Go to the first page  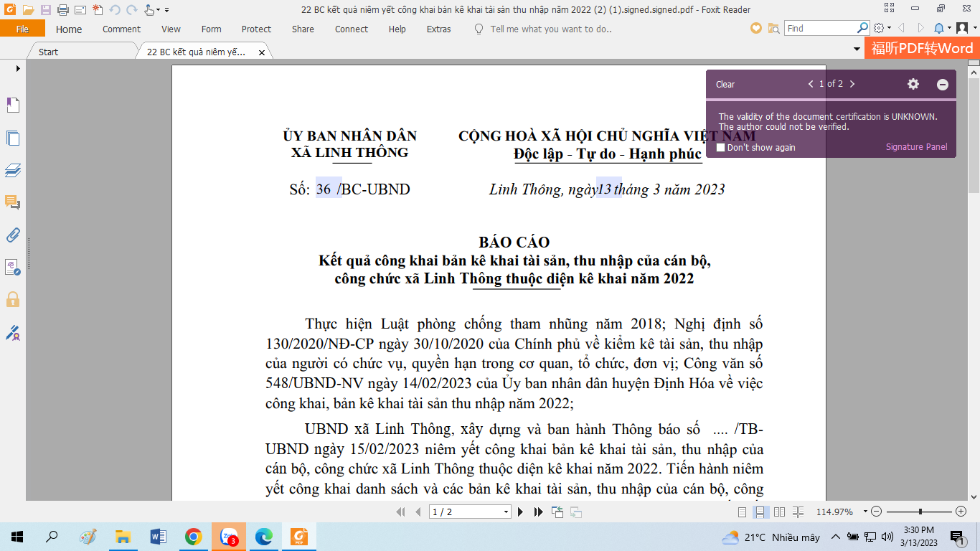[401, 512]
